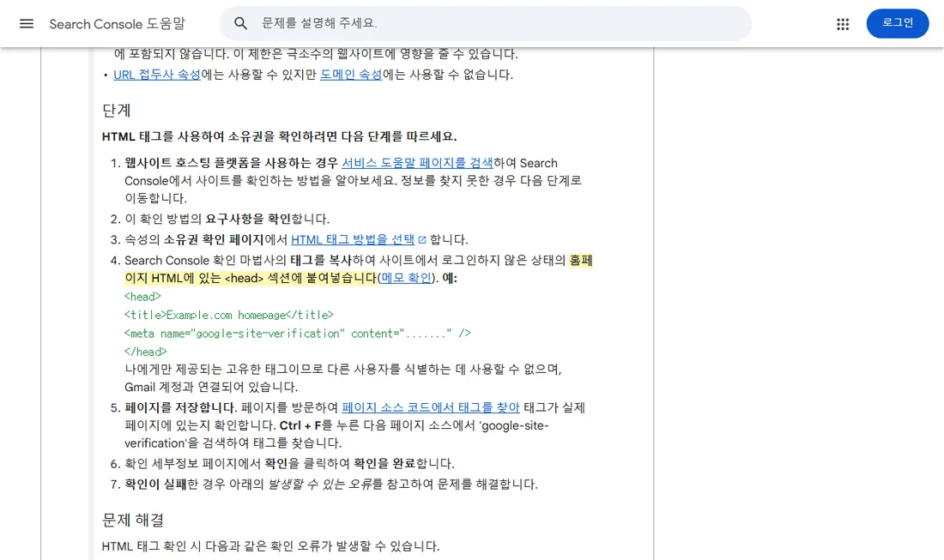
Task: Click the 단계 section heading
Action: 116,110
